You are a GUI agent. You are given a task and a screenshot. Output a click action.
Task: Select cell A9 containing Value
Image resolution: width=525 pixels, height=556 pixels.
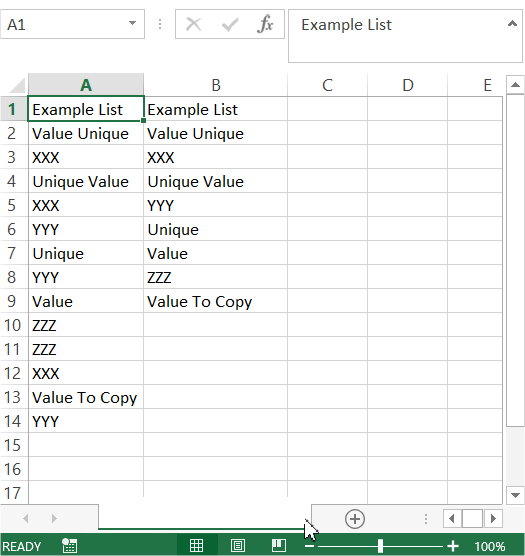click(86, 301)
